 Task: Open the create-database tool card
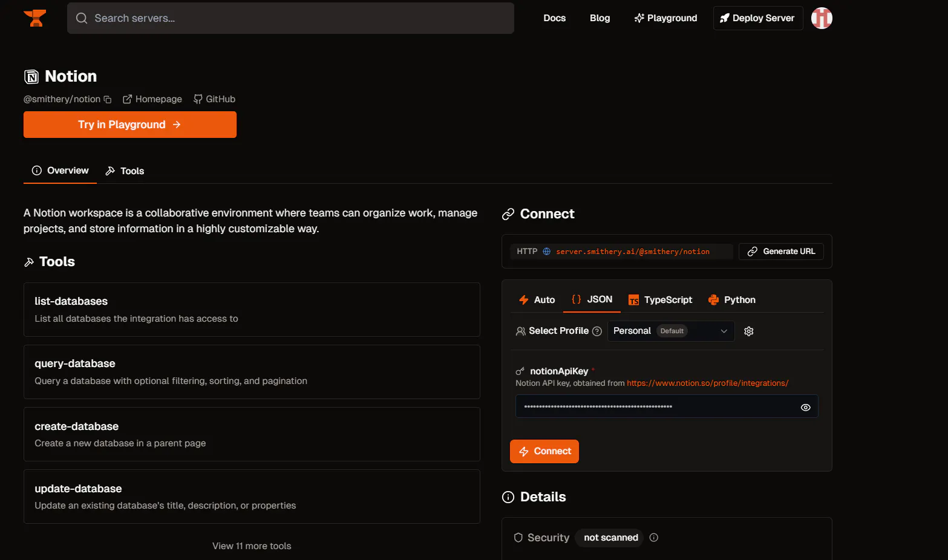pyautogui.click(x=252, y=434)
